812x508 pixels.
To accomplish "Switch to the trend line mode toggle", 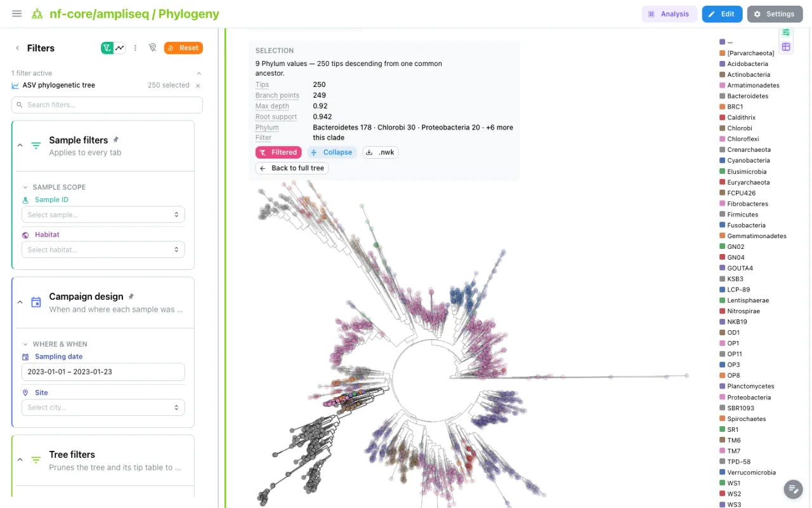I will pos(119,48).
